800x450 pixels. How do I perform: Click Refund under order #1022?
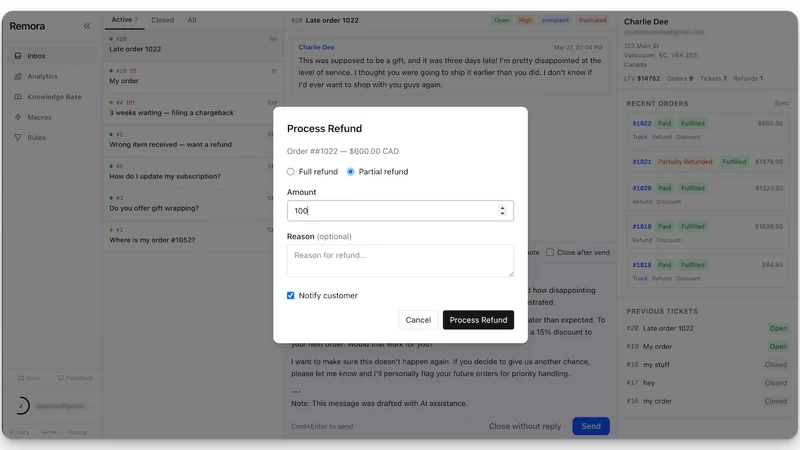point(662,137)
